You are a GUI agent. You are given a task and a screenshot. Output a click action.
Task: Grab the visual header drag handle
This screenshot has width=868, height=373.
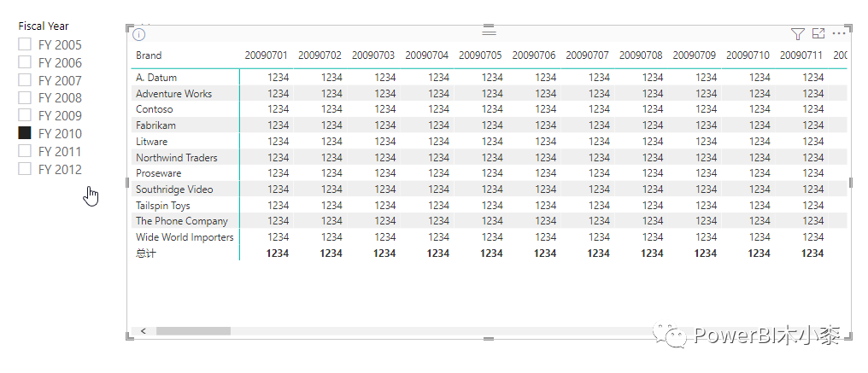[x=489, y=32]
